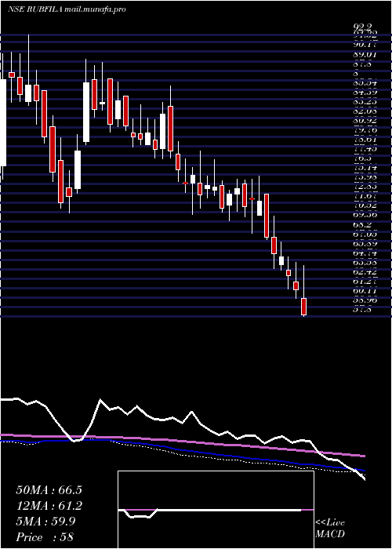Click the 90.17 price axis label
392x549 pixels.
[365, 45]
